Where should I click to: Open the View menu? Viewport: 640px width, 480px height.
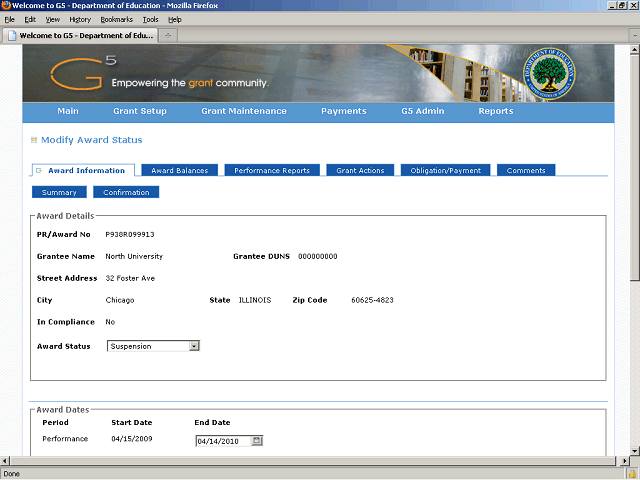click(53, 19)
